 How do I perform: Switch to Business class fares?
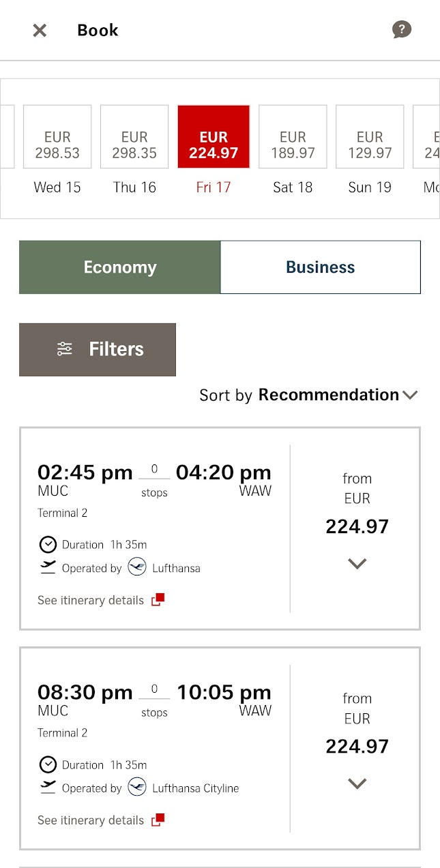[x=320, y=267]
